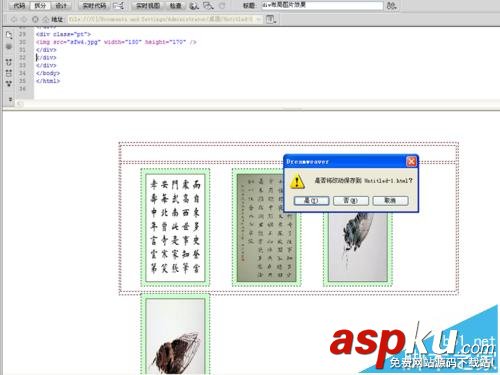Image resolution: width=500 pixels, height=375 pixels.
Task: Open preview in browser globe icon
Action: [x=194, y=6]
